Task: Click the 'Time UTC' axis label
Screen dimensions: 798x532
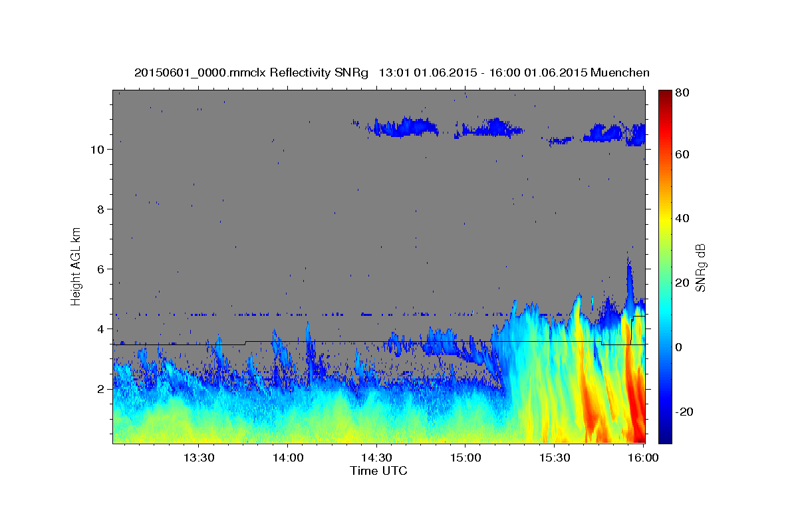Action: [x=378, y=471]
